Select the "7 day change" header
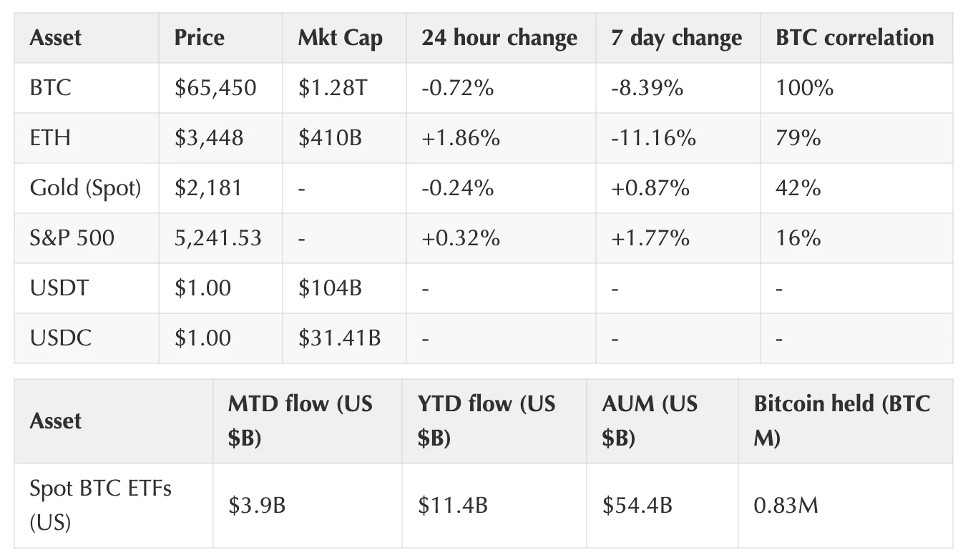The width and height of the screenshot is (963, 560). click(676, 38)
